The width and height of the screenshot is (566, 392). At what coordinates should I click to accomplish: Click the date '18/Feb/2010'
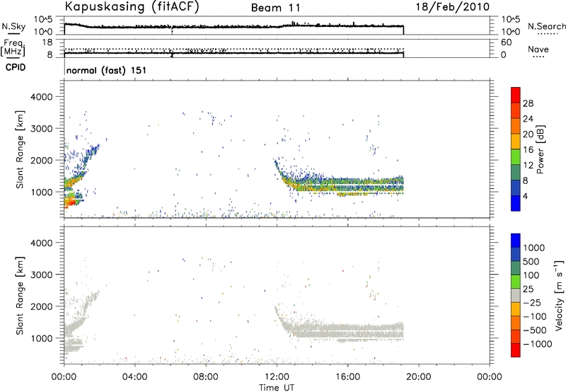pyautogui.click(x=453, y=6)
